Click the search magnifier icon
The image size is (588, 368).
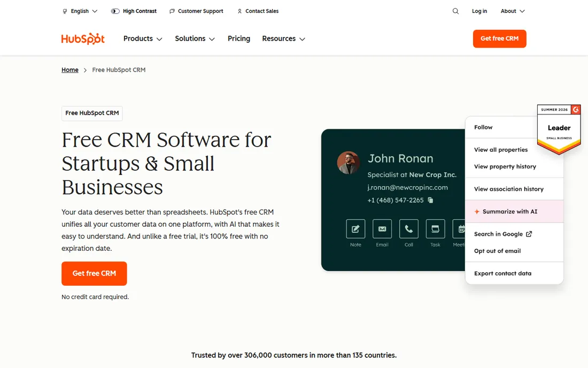pos(455,11)
